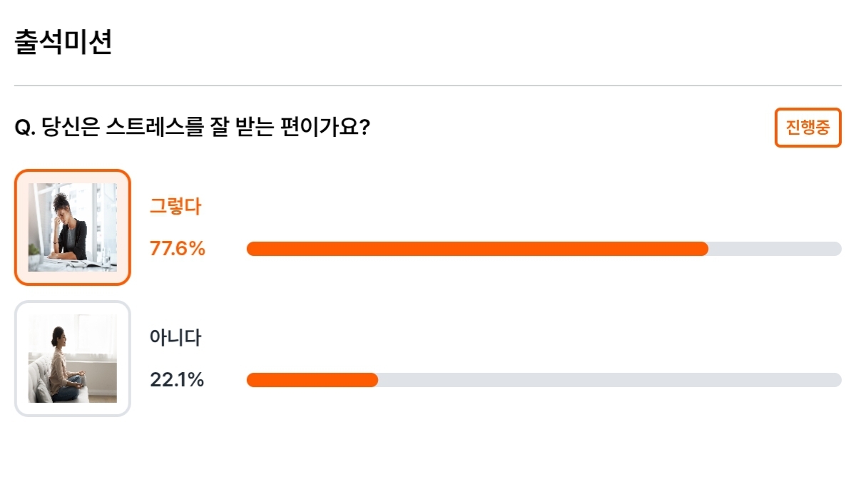Click the horizontal divider under 출석미션
856x504 pixels.
pyautogui.click(x=428, y=86)
